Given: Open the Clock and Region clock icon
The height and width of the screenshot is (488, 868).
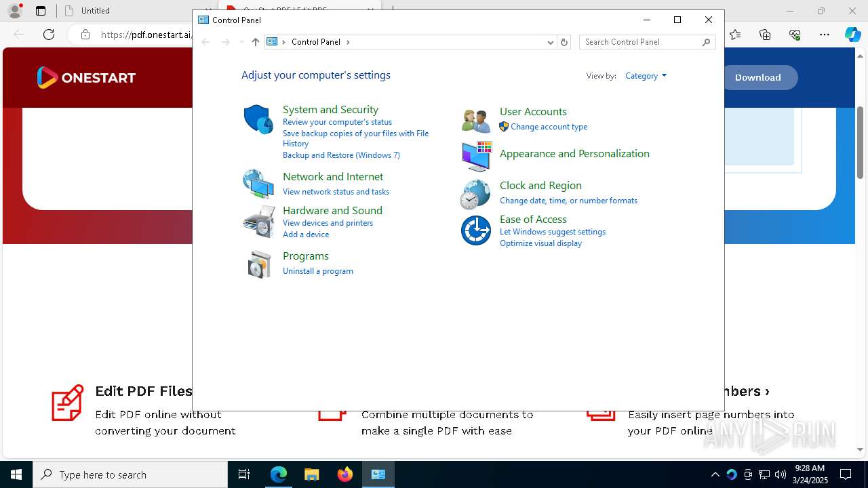Looking at the screenshot, I should click(x=475, y=195).
